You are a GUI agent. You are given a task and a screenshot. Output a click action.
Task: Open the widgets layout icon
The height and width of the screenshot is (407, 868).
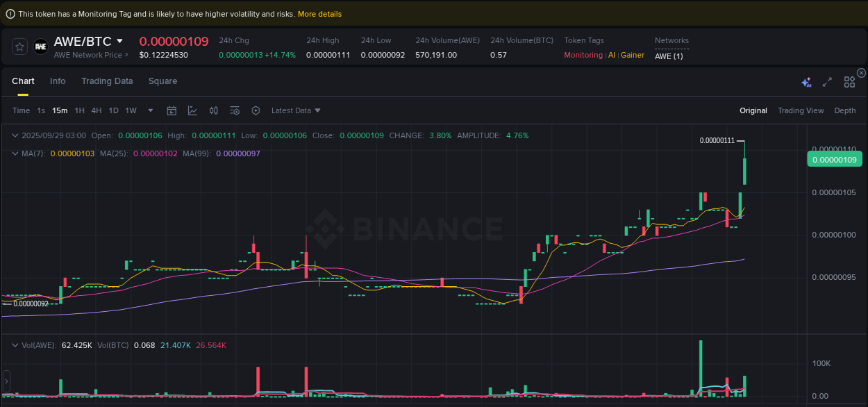(849, 82)
